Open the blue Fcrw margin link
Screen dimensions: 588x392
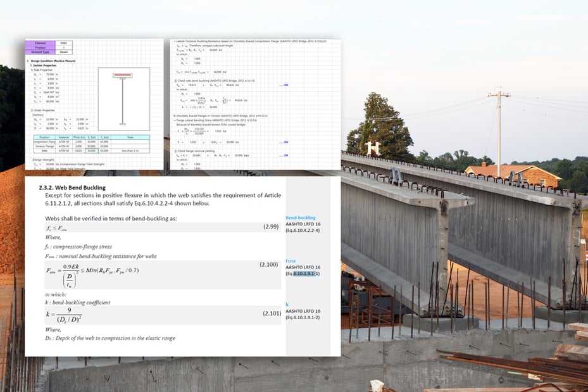291,261
